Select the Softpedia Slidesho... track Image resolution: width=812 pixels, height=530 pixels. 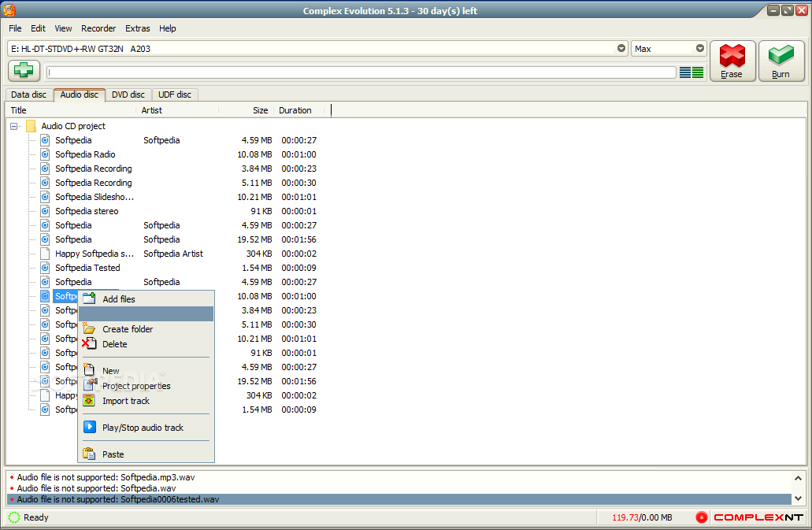click(x=95, y=197)
